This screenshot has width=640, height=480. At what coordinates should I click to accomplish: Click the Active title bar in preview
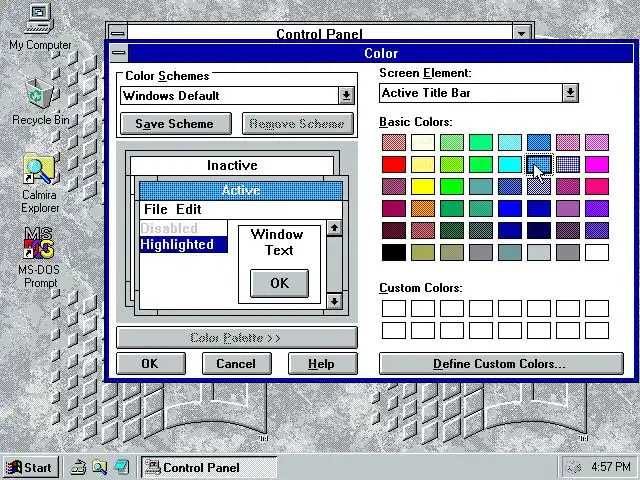241,191
